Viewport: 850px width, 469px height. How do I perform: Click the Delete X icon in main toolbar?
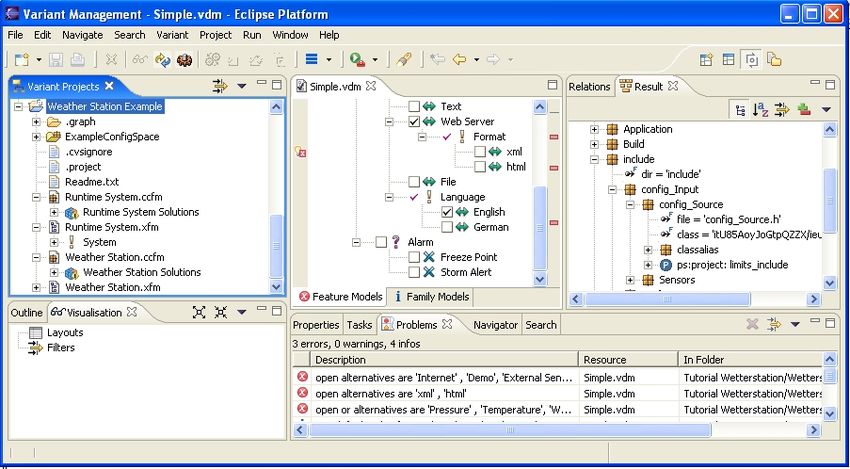(x=111, y=59)
